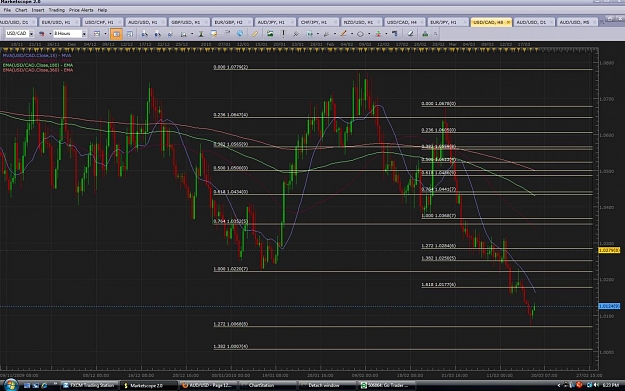Expand the add indicator dropdown arrow
Viewport: 625px width, 391px height.
[192, 34]
